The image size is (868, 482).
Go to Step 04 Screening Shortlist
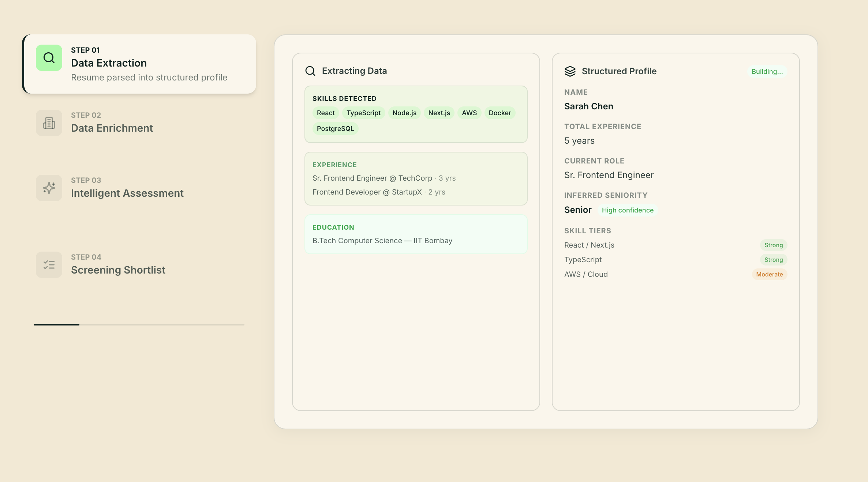click(x=139, y=265)
